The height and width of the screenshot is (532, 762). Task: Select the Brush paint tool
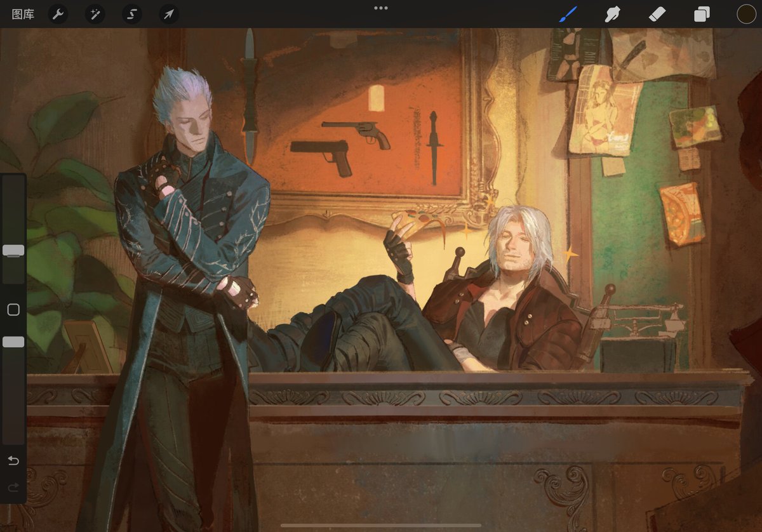[x=568, y=14]
